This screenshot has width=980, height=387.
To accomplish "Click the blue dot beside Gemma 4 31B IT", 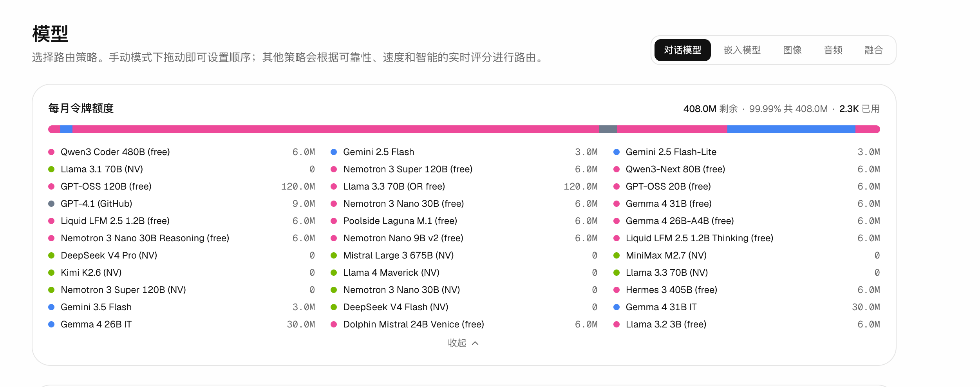I will click(x=617, y=307).
